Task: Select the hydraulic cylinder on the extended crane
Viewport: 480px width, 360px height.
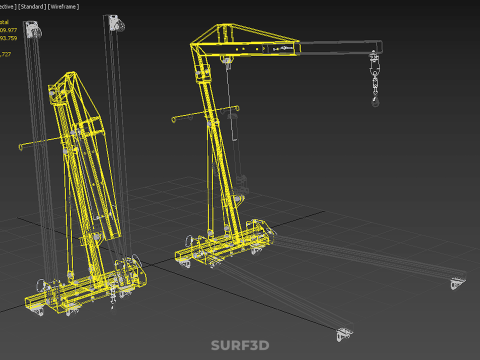Action: tap(237, 155)
